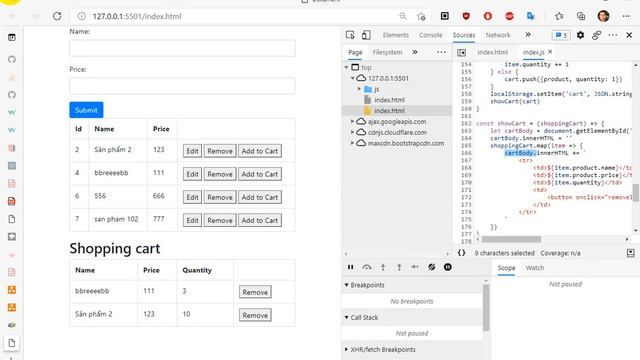Open the Sources navigator more options menu
640x360 pixels.
point(441,52)
